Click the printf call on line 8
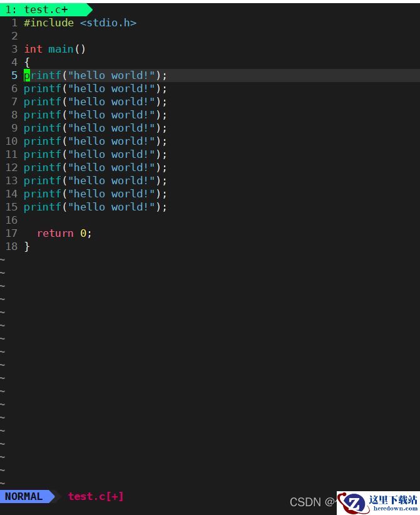420x515 pixels. point(43,115)
